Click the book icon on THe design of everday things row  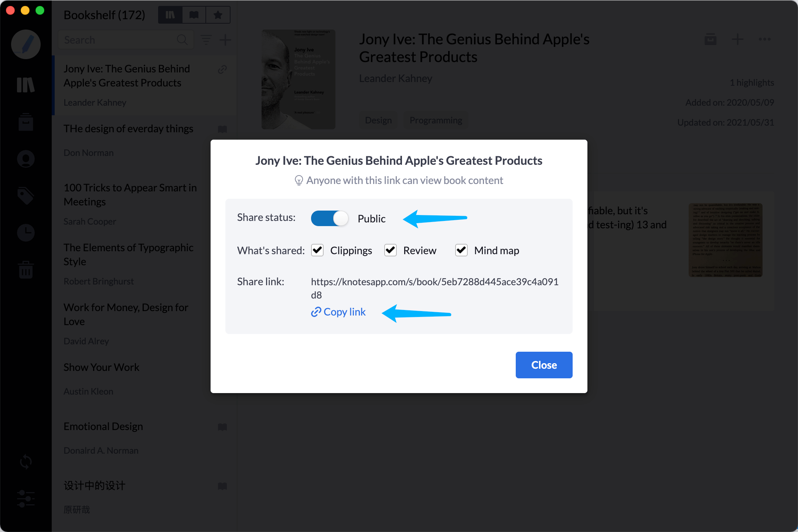[222, 129]
